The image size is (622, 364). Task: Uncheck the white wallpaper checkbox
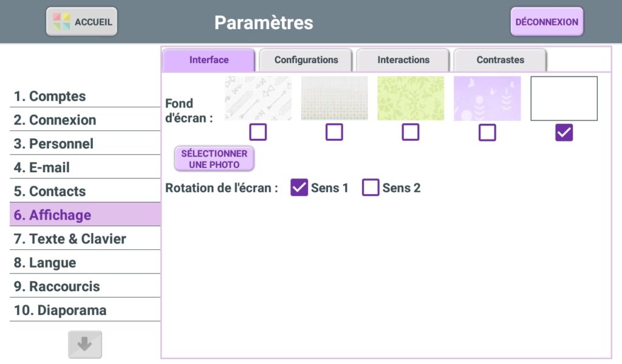pyautogui.click(x=564, y=132)
